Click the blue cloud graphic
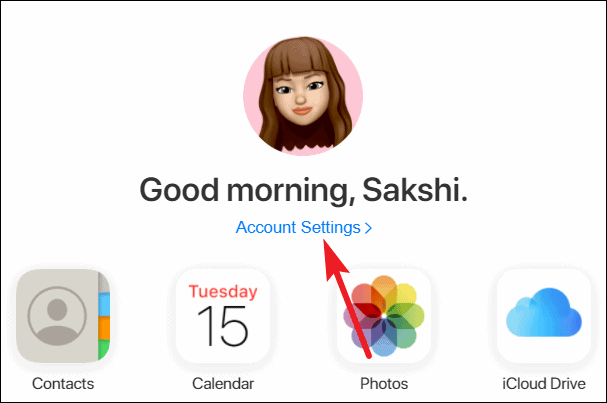607x403 pixels. click(x=544, y=312)
